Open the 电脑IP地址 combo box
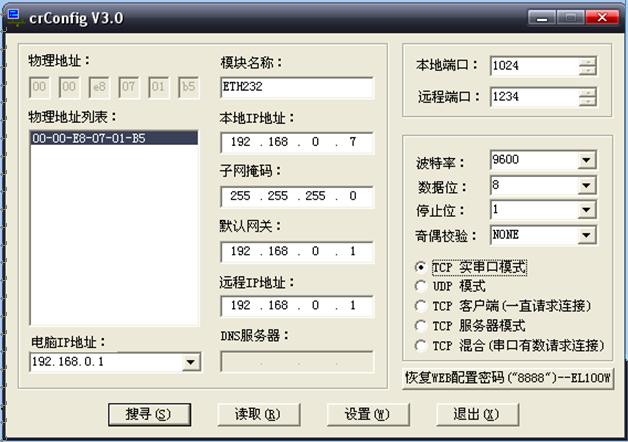628x442 pixels. pos(191,362)
